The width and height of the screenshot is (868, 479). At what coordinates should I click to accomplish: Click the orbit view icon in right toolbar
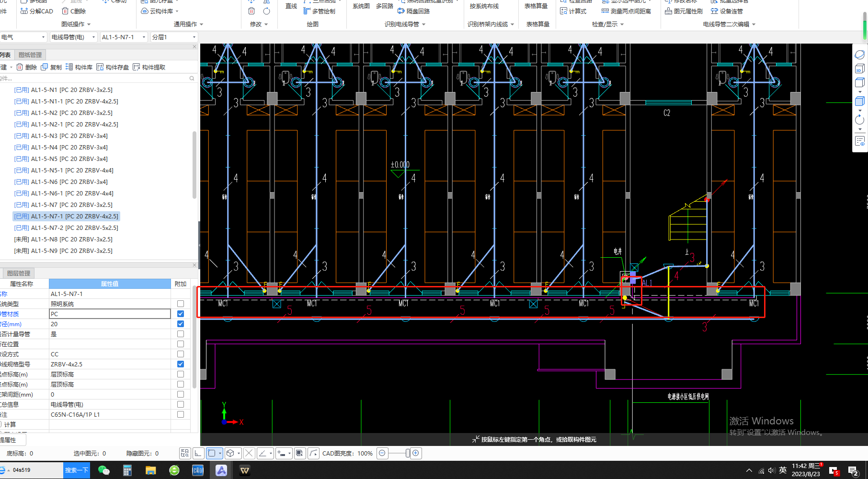860,55
